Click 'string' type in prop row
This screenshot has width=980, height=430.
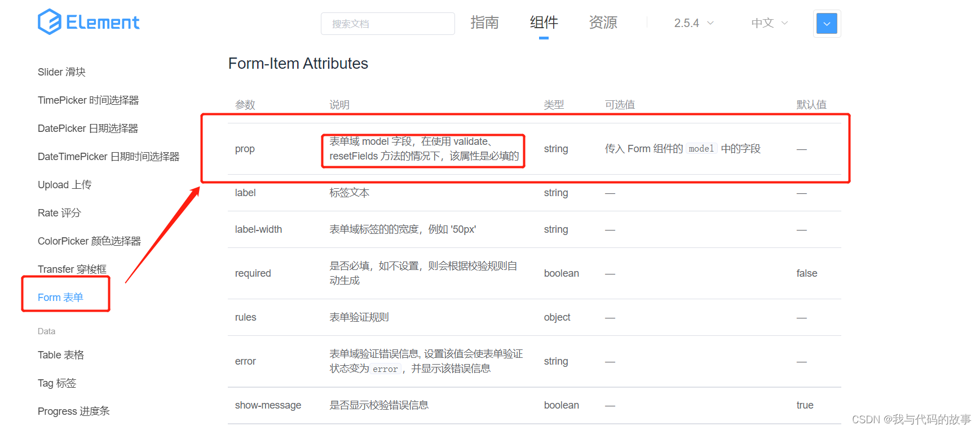pos(556,149)
